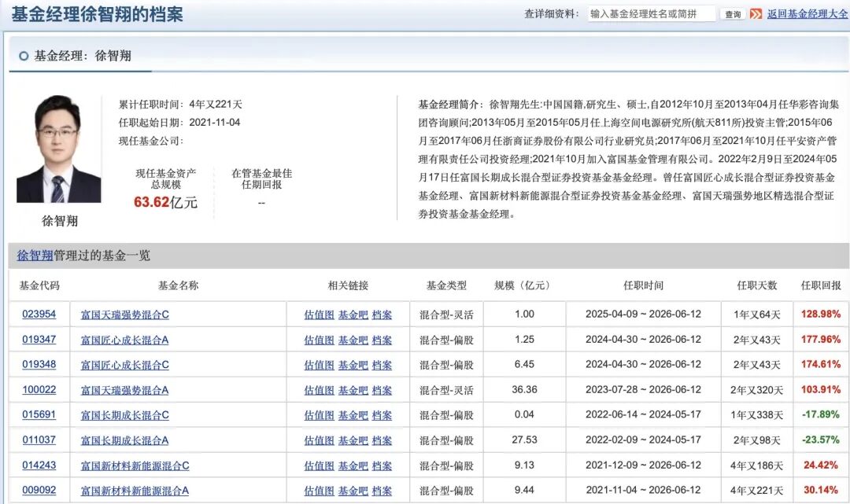
Task: Open the 富国长期成长混合A fund name
Action: (x=124, y=440)
